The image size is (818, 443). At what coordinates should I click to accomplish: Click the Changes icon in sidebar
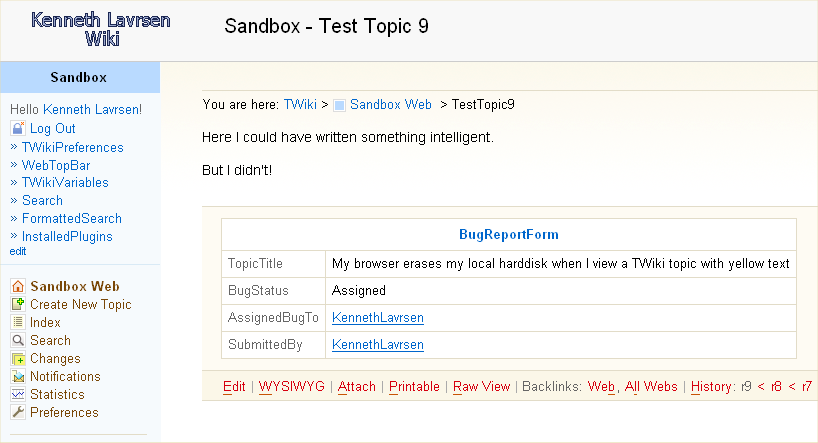(x=17, y=358)
